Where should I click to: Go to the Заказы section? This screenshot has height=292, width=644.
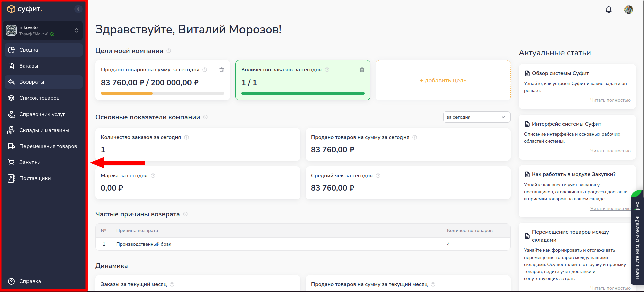[29, 66]
